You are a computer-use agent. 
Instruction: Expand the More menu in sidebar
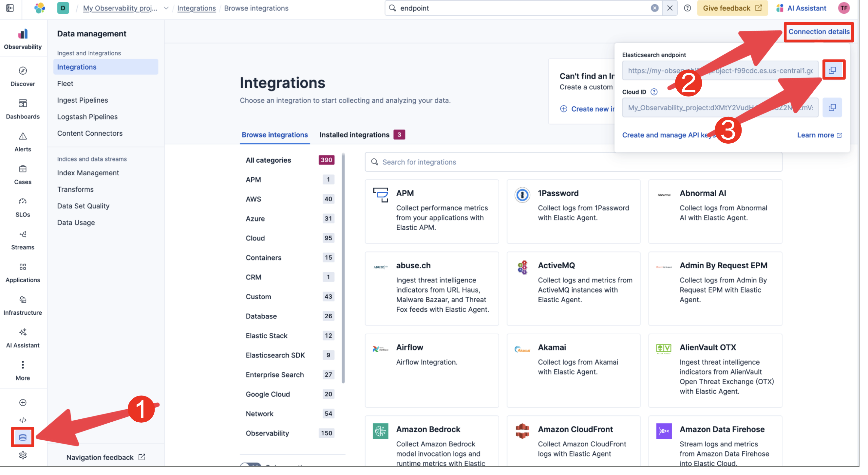[23, 370]
